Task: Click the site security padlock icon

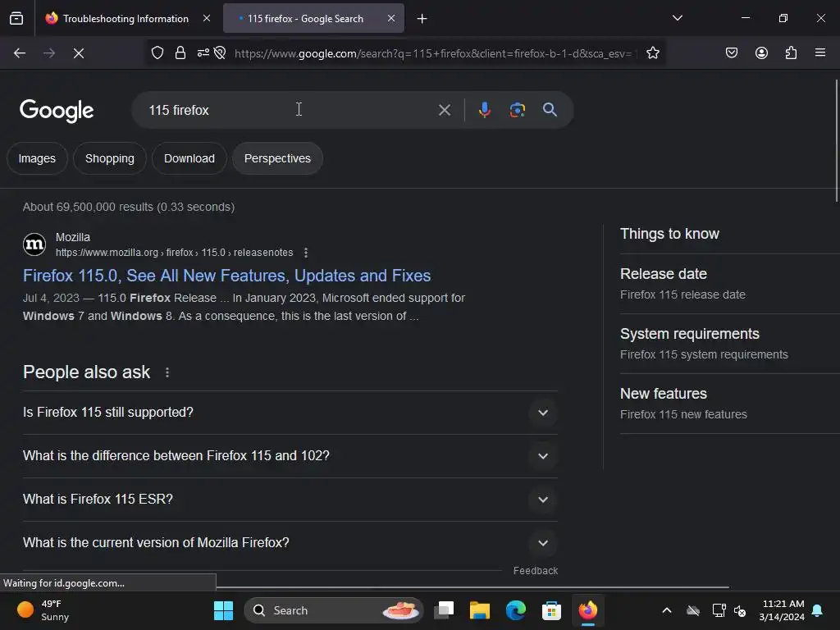Action: (x=180, y=53)
